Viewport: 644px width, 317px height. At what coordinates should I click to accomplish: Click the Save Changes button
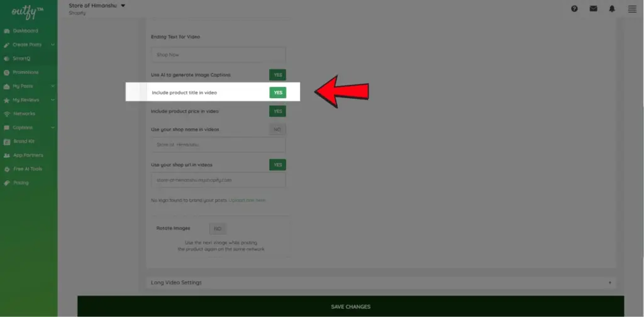(x=350, y=307)
